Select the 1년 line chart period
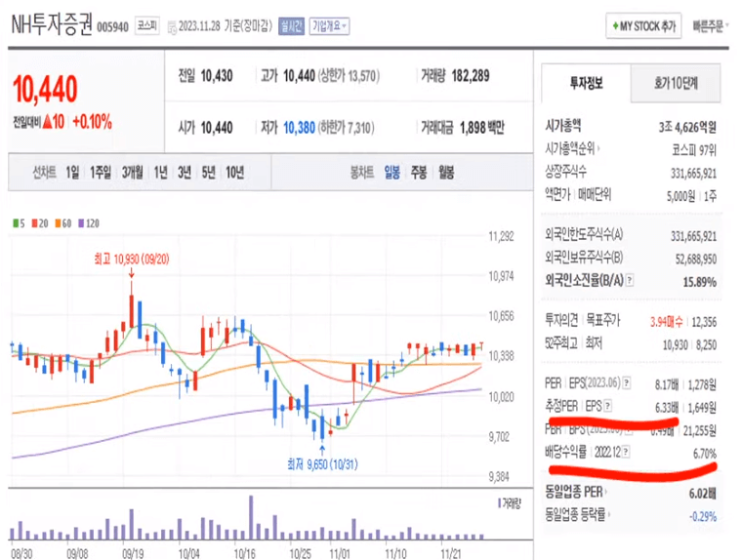 pos(161,173)
